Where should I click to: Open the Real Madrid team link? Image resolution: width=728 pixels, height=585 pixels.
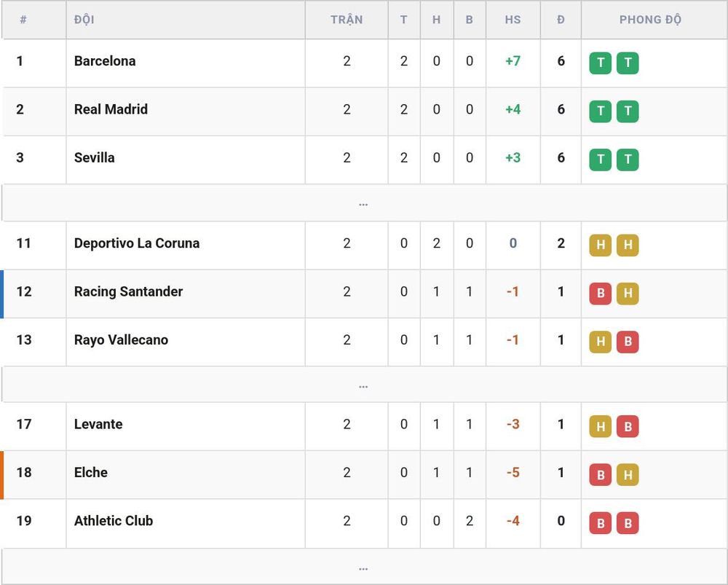coord(111,109)
